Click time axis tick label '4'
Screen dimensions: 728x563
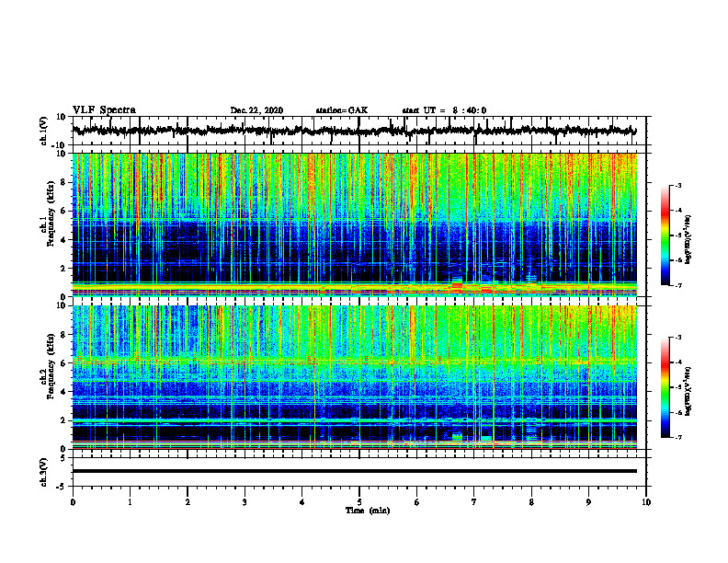point(302,502)
